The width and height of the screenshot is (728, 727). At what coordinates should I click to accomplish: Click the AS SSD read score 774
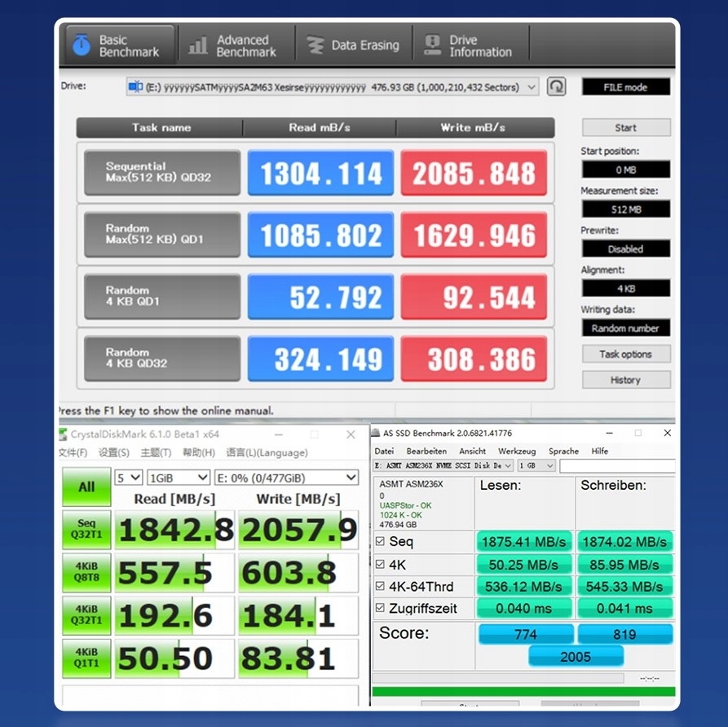pyautogui.click(x=526, y=634)
